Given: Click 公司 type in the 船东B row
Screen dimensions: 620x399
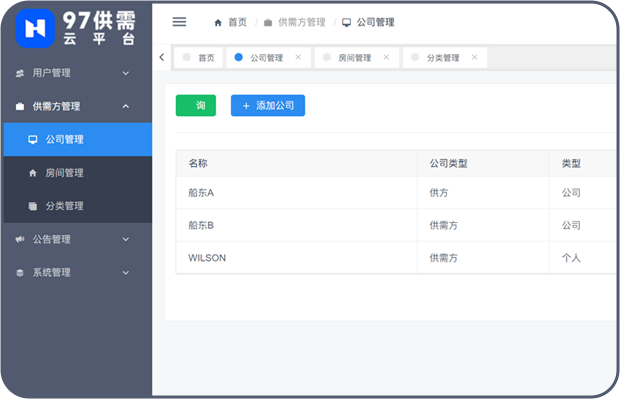Looking at the screenshot, I should pos(571,225).
